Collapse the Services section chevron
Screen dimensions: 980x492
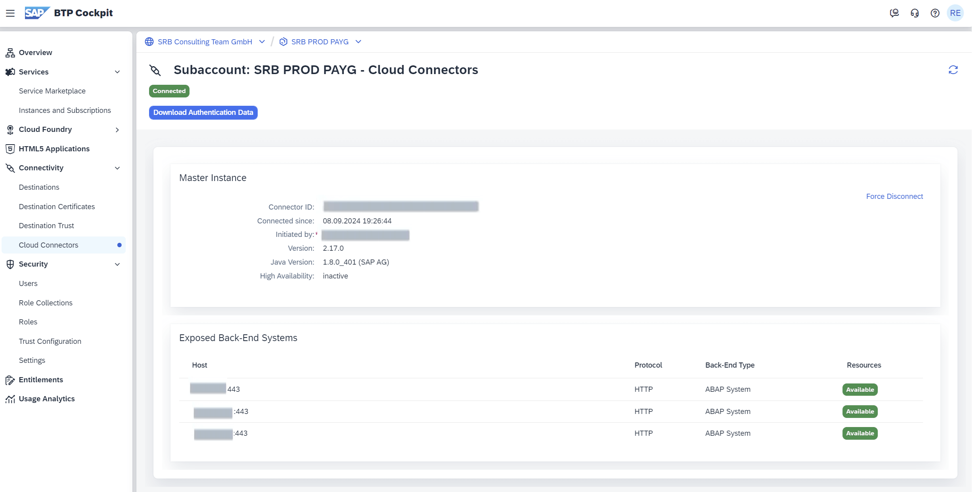(x=117, y=72)
